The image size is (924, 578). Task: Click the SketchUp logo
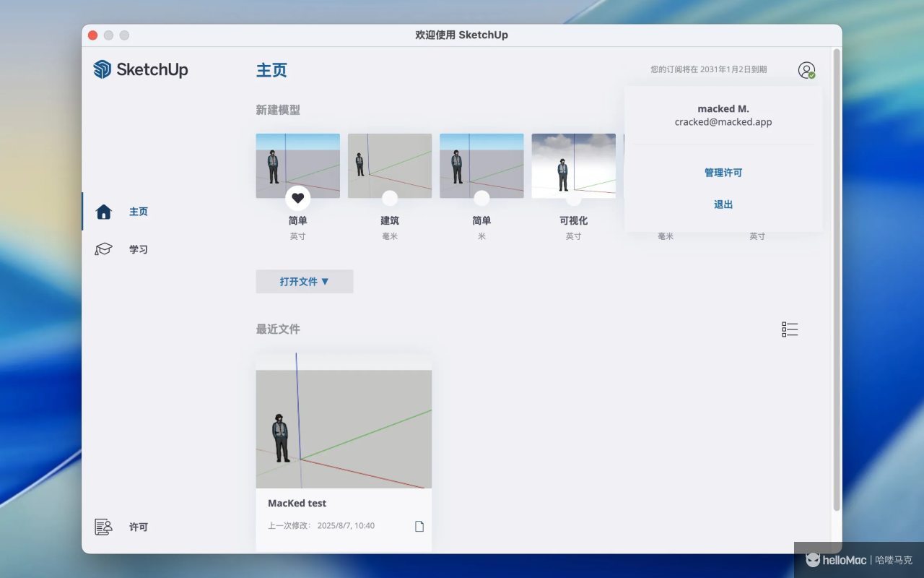(x=141, y=69)
